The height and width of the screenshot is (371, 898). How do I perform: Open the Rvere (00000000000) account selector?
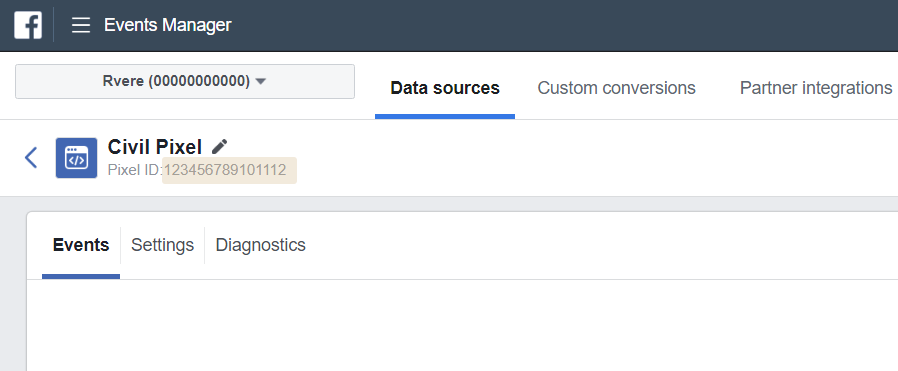(184, 81)
